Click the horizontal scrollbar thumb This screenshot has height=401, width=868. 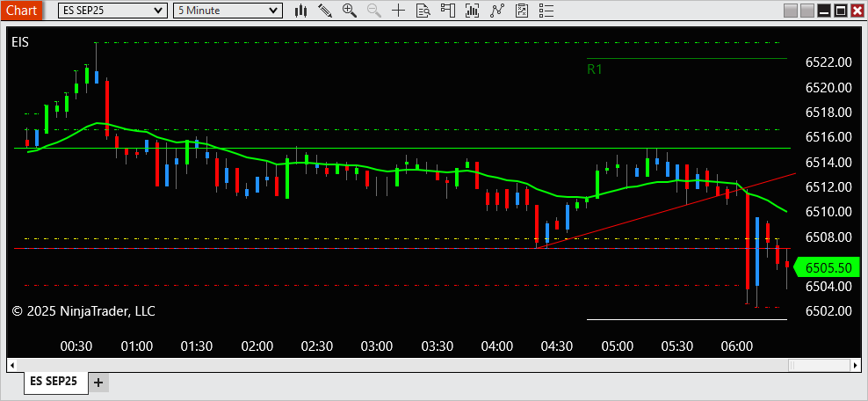(x=819, y=365)
